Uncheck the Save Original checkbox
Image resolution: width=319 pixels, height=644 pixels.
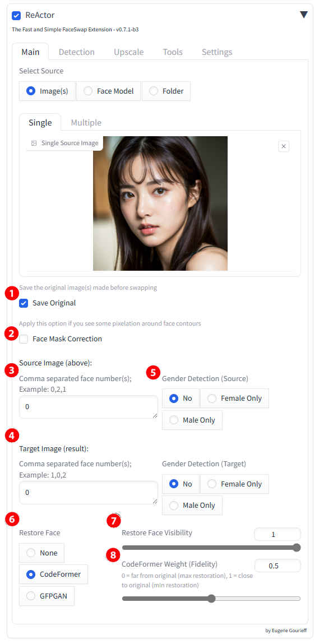point(24,303)
